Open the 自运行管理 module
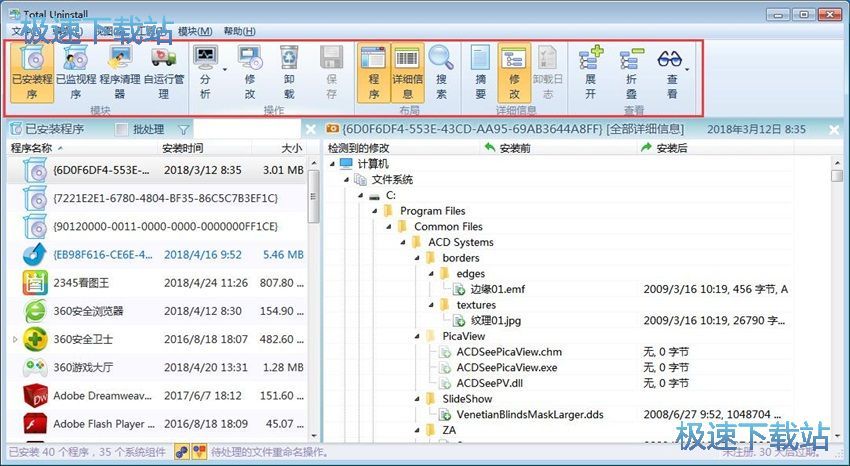The height and width of the screenshot is (466, 850). (x=164, y=73)
